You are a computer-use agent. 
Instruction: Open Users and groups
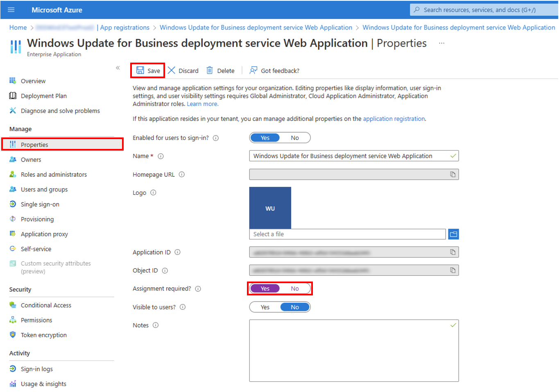pos(44,189)
